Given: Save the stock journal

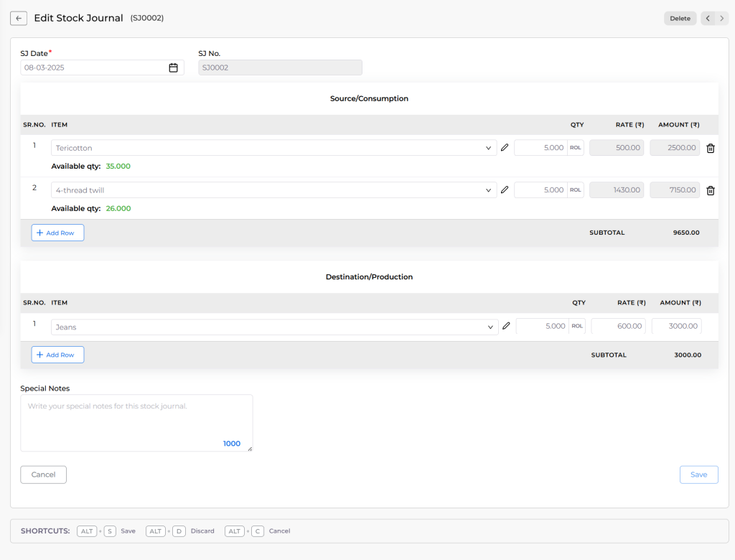Looking at the screenshot, I should tap(699, 475).
